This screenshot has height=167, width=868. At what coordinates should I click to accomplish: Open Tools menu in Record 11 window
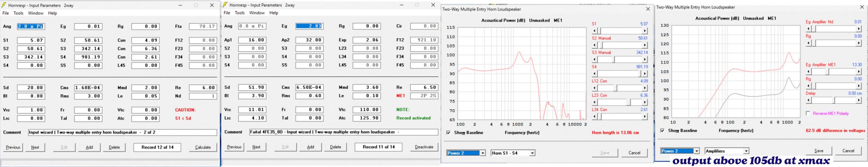pyautogui.click(x=239, y=13)
